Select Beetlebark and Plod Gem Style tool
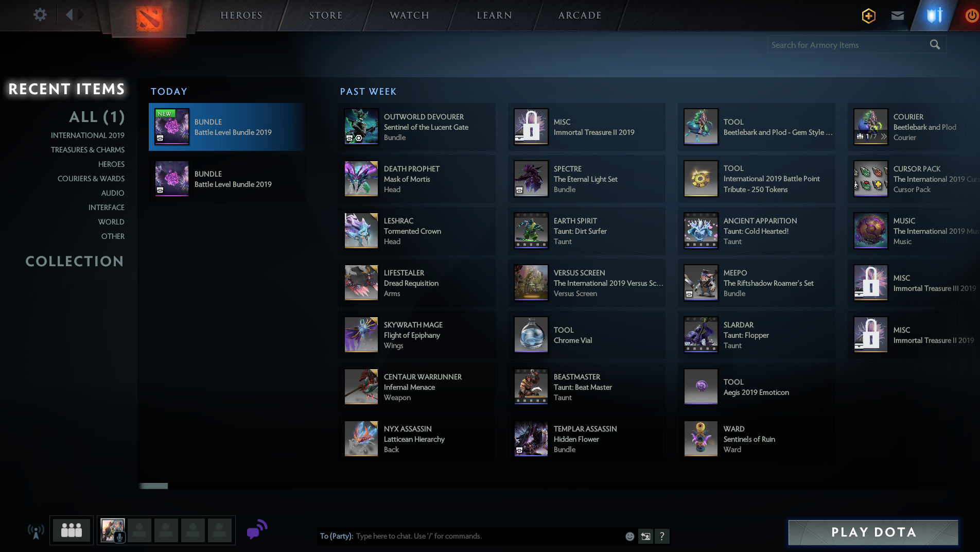 coord(757,127)
